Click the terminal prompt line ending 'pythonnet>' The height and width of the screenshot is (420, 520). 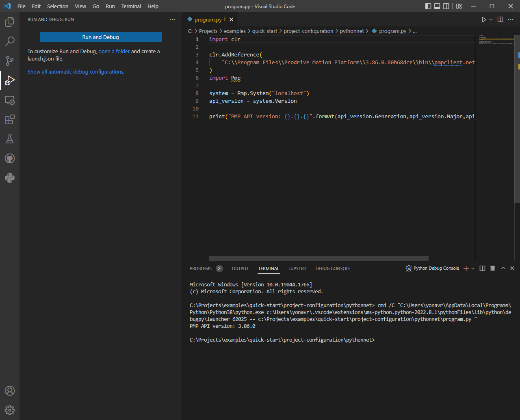tap(282, 340)
